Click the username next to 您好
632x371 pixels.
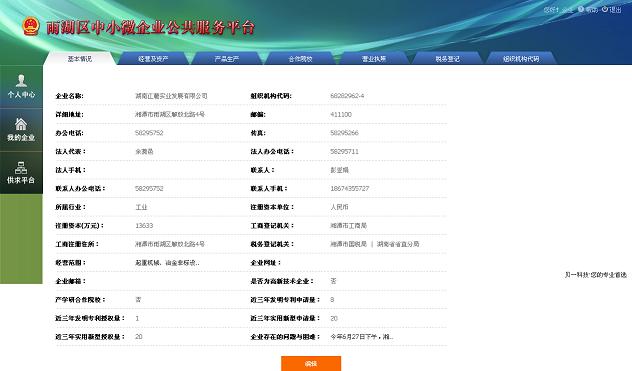point(567,10)
